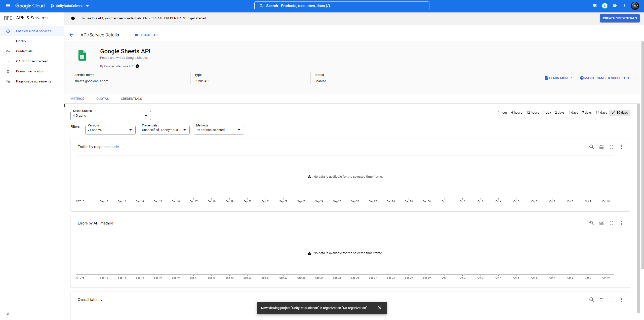
Task: Open Library in the sidebar
Action: pyautogui.click(x=32, y=41)
